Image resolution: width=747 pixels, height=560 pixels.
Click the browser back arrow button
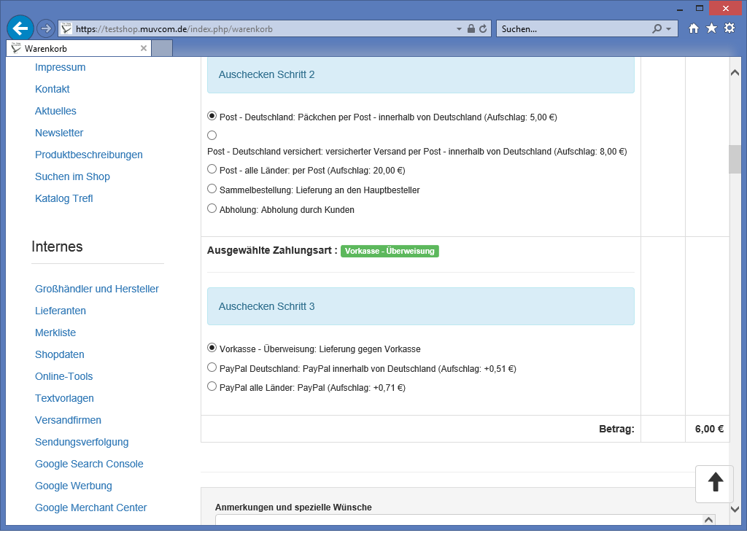coord(20,28)
